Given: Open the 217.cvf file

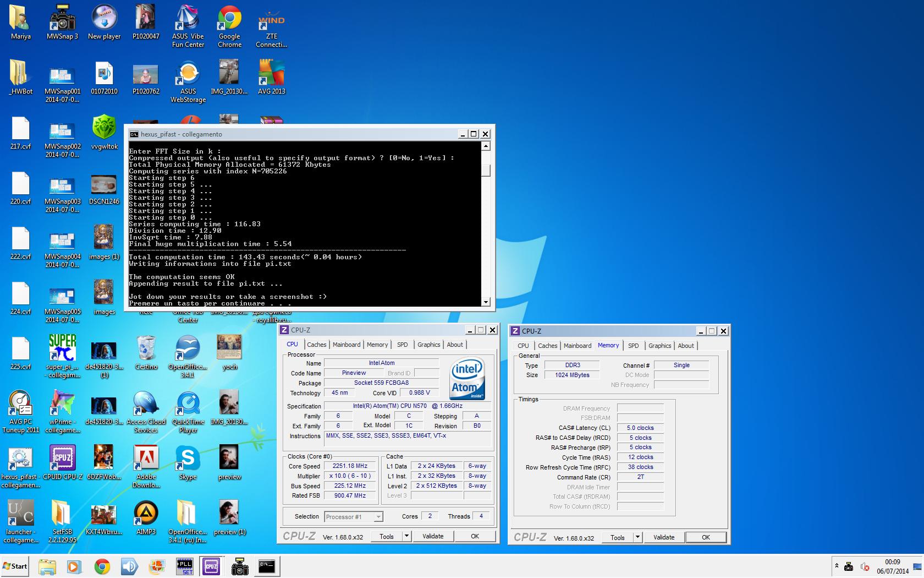Looking at the screenshot, I should (x=20, y=132).
